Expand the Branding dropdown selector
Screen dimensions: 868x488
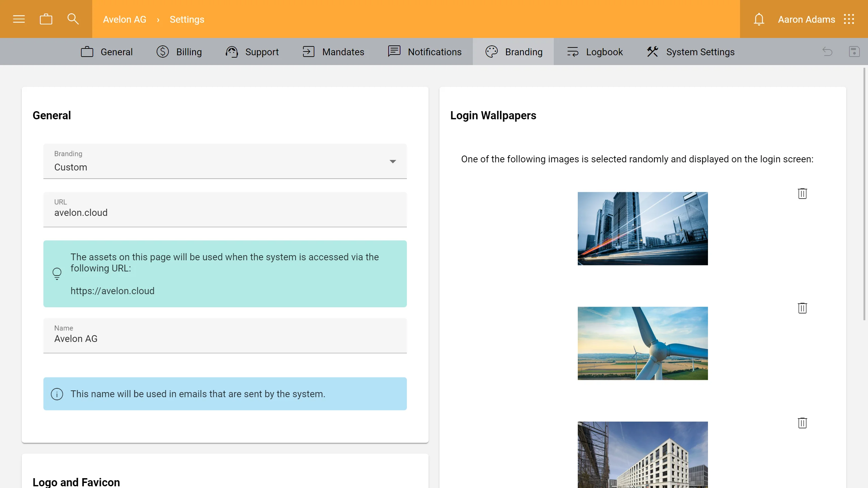(393, 161)
